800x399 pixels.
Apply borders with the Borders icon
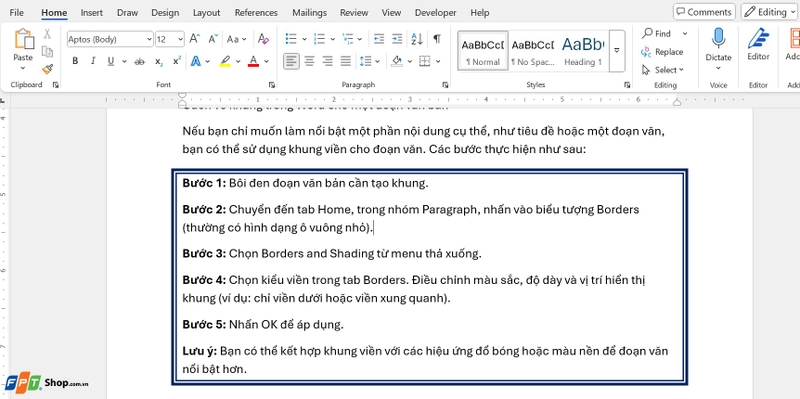coord(424,62)
